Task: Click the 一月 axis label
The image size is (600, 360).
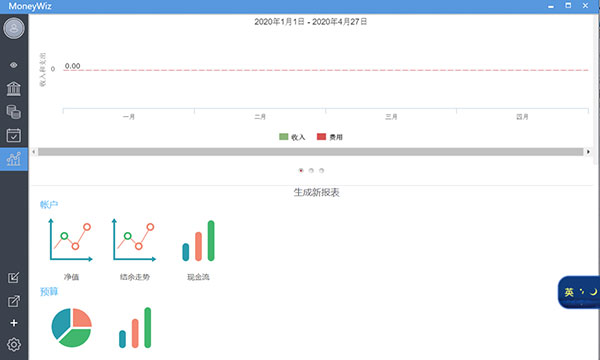Action: [x=129, y=117]
